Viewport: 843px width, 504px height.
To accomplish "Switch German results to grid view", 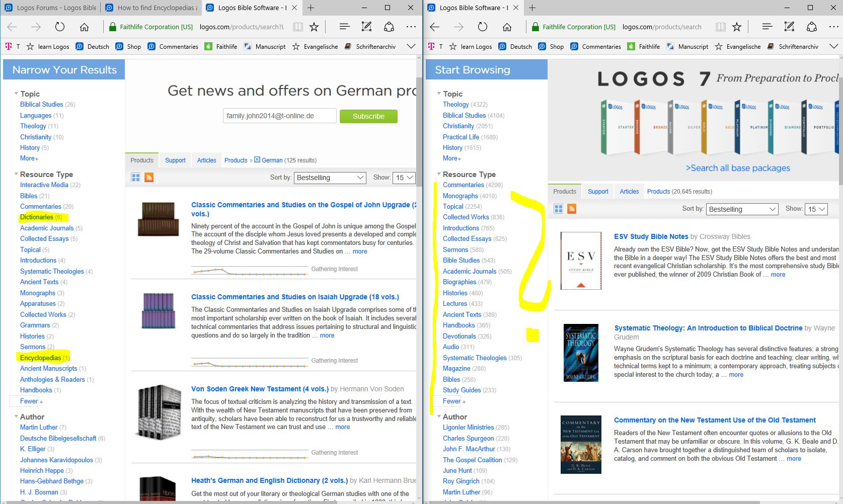I will [135, 178].
